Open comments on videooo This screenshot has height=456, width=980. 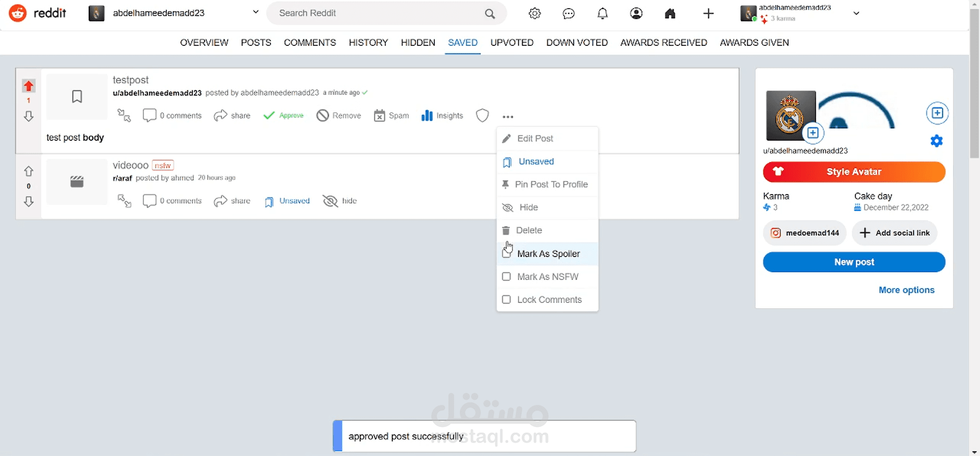[172, 200]
